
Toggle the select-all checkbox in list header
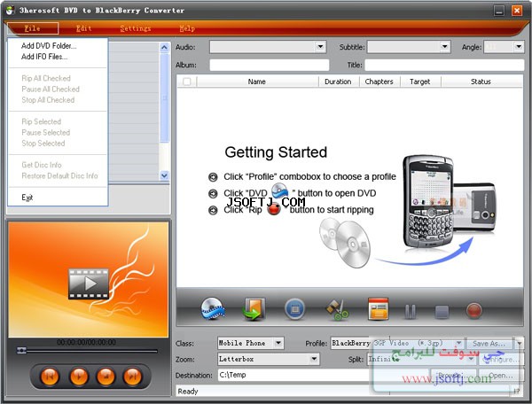[x=186, y=82]
